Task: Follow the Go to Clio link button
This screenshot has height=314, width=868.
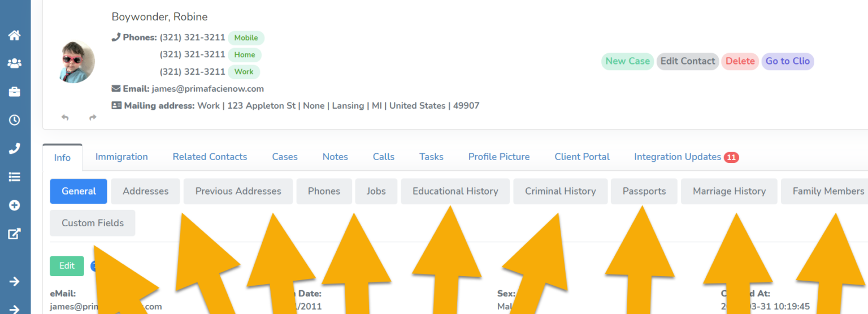Action: pos(787,61)
